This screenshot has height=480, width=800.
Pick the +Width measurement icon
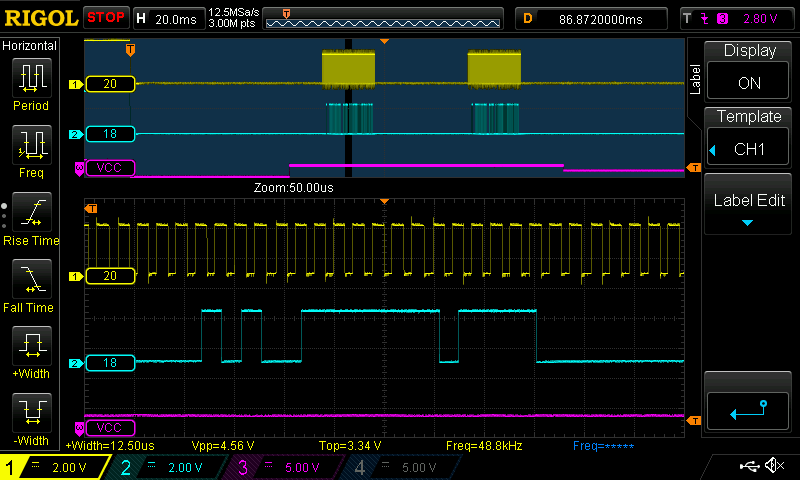click(x=31, y=352)
